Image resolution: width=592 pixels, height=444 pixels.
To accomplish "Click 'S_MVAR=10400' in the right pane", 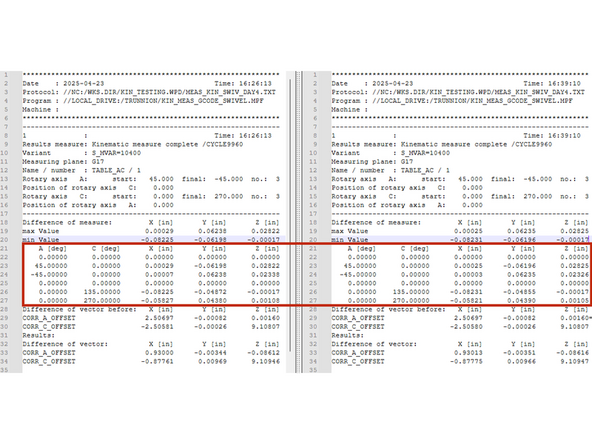I will (x=425, y=153).
